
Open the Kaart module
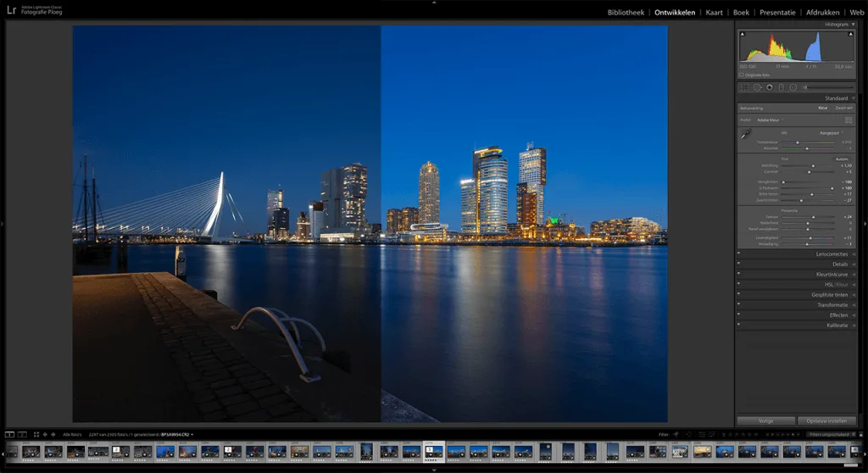click(x=714, y=12)
